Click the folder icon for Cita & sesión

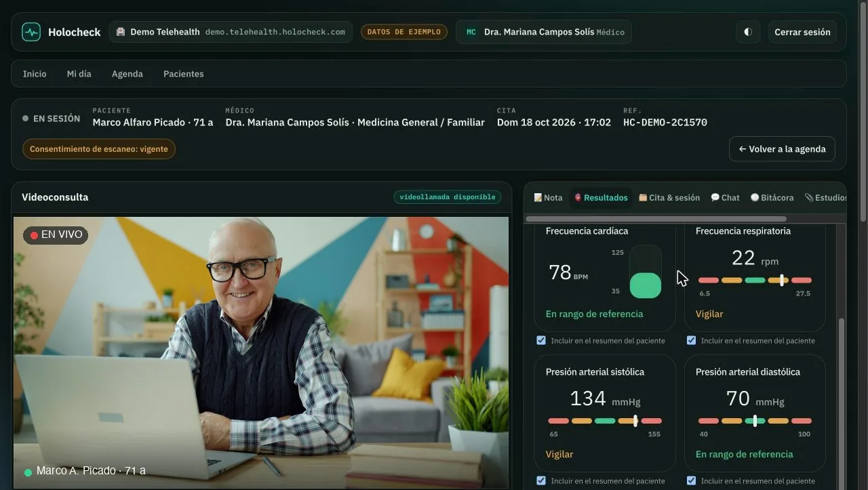[x=643, y=198]
